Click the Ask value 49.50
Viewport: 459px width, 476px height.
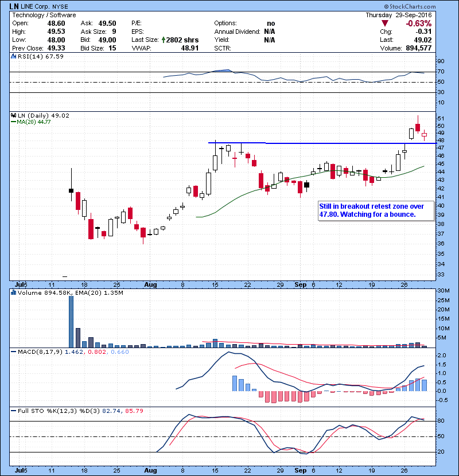[x=107, y=24]
